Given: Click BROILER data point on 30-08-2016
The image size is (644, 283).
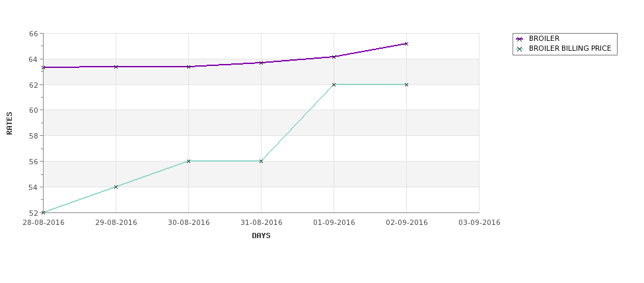Looking at the screenshot, I should click(x=188, y=67).
